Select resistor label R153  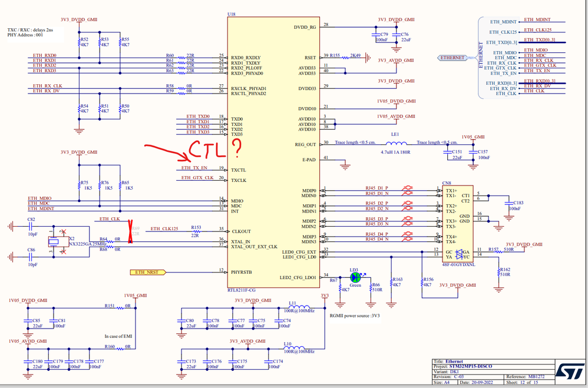tap(196, 227)
